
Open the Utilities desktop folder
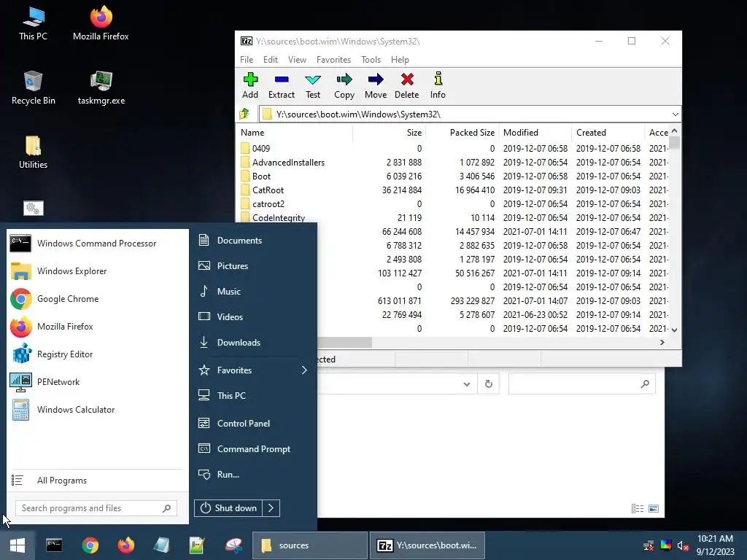(x=33, y=152)
